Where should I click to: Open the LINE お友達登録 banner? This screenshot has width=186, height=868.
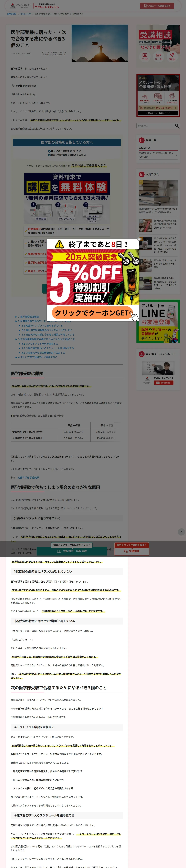pos(158,321)
